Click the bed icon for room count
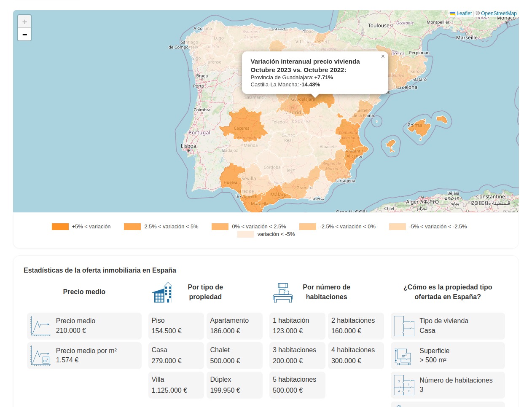The width and height of the screenshot is (532, 407). pos(283,292)
